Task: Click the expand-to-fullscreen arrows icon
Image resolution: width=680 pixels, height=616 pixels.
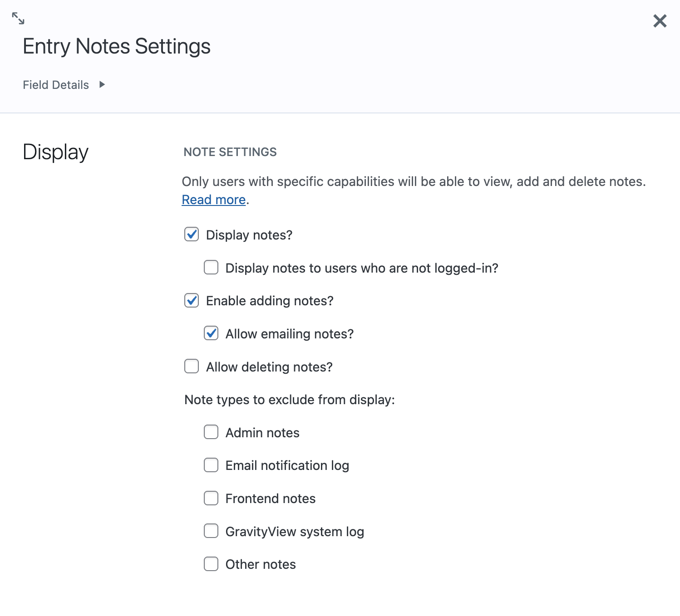Action: coord(18,19)
